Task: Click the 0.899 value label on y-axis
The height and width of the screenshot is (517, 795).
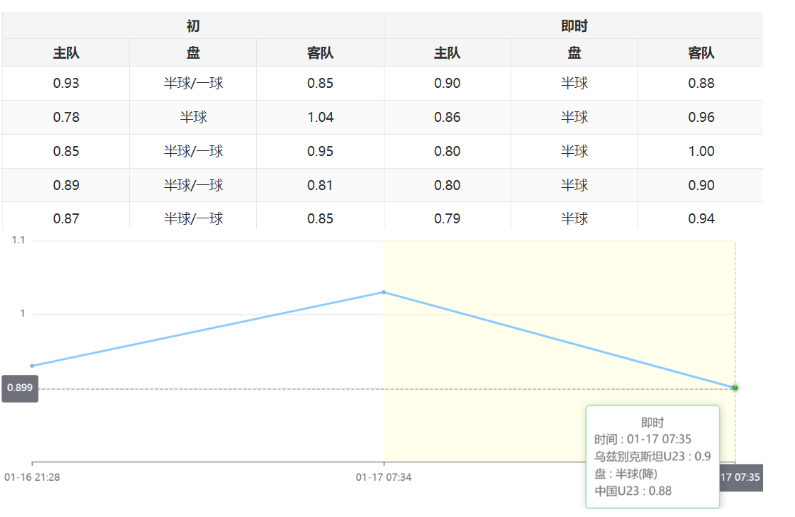Action: pos(20,388)
